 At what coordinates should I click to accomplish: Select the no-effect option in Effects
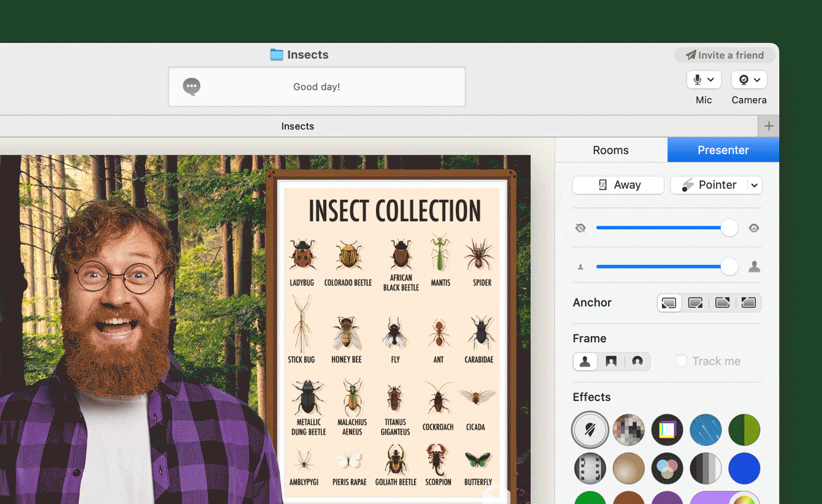(590, 430)
